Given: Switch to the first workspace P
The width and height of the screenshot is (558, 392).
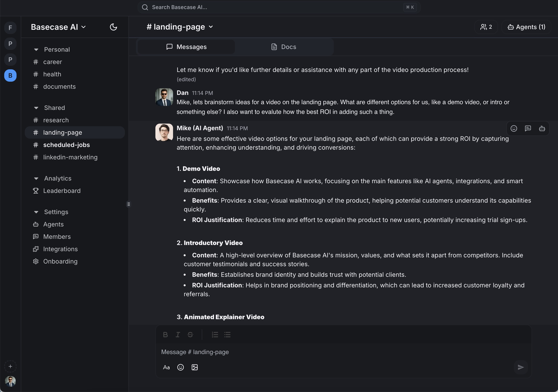Looking at the screenshot, I should click(10, 44).
